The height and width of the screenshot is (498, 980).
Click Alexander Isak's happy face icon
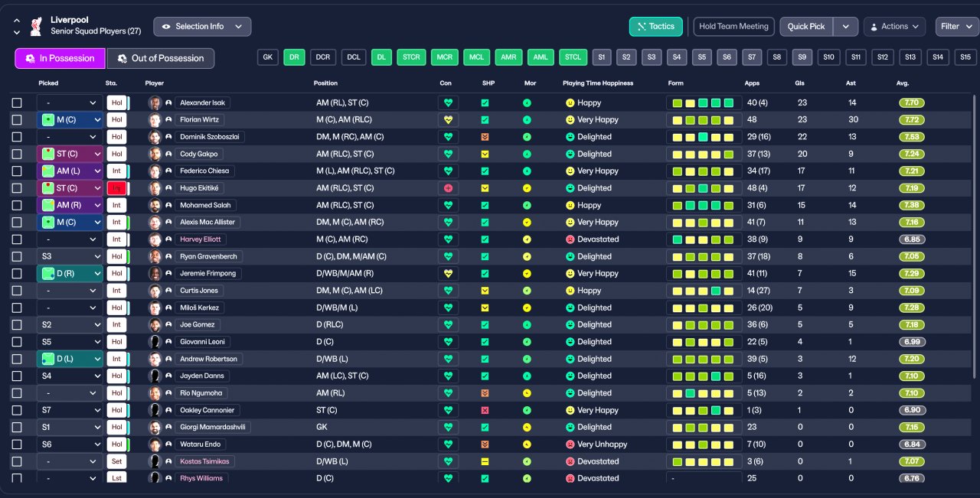[x=570, y=103]
